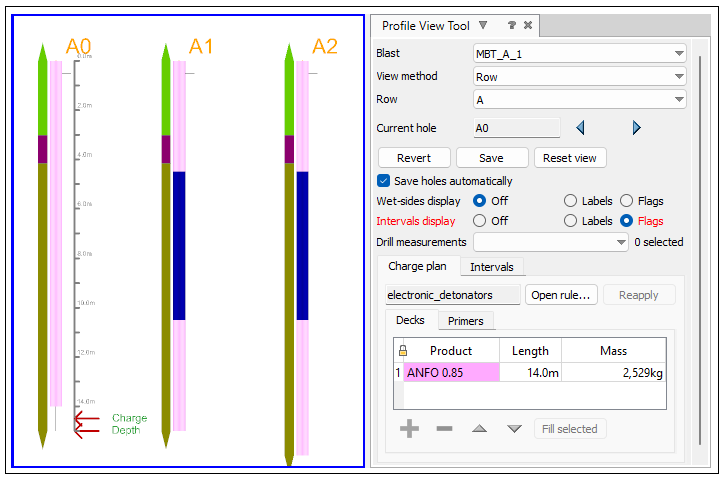The height and width of the screenshot is (482, 727).
Task: Open the View method dropdown
Action: click(580, 76)
